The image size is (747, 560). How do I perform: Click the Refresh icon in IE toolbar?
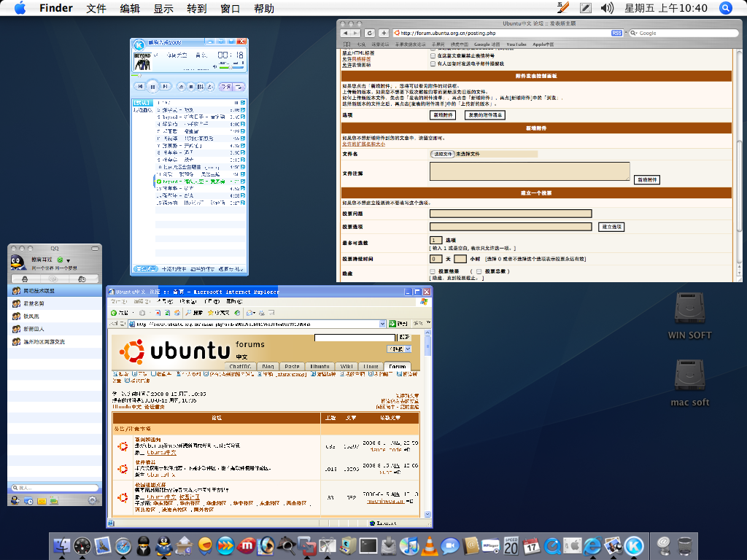(x=167, y=313)
